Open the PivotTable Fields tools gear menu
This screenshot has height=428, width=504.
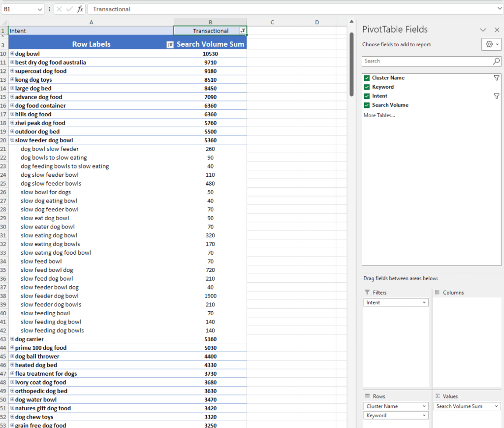pos(491,44)
